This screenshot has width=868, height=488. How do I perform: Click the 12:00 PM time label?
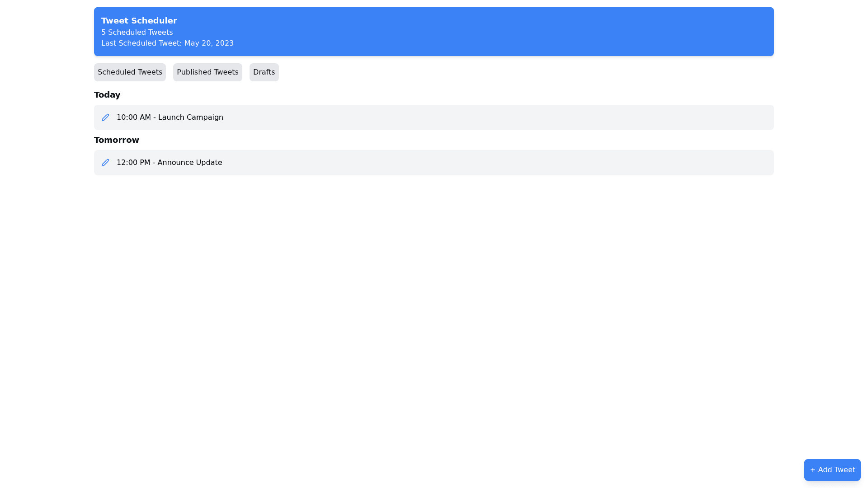click(133, 163)
